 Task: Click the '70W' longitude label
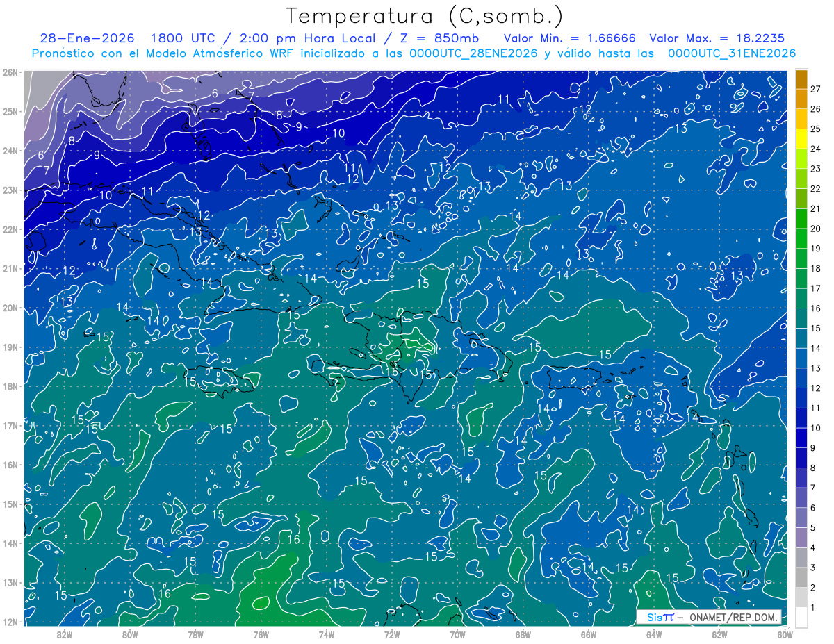coord(457,634)
